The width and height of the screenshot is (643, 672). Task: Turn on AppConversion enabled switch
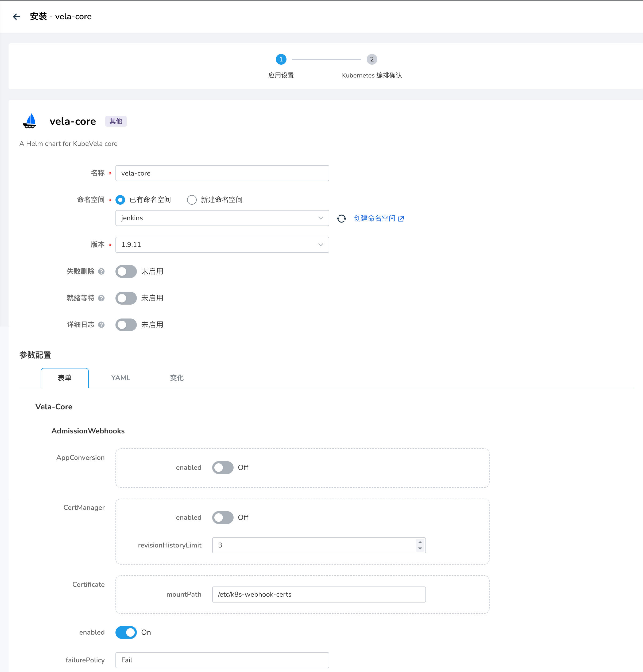(x=222, y=467)
